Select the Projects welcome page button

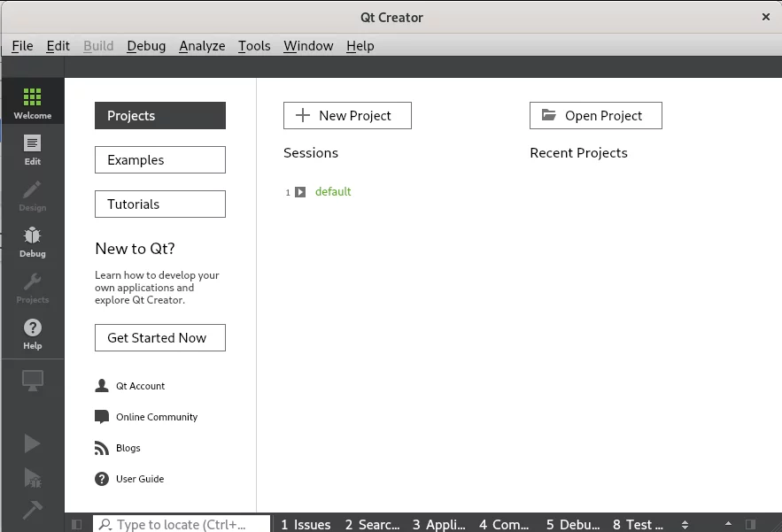pyautogui.click(x=160, y=116)
